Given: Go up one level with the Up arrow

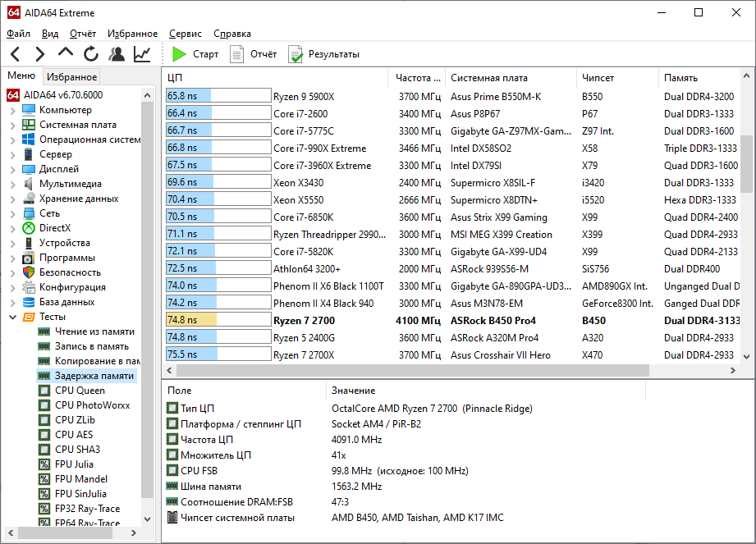Looking at the screenshot, I should pos(66,53).
